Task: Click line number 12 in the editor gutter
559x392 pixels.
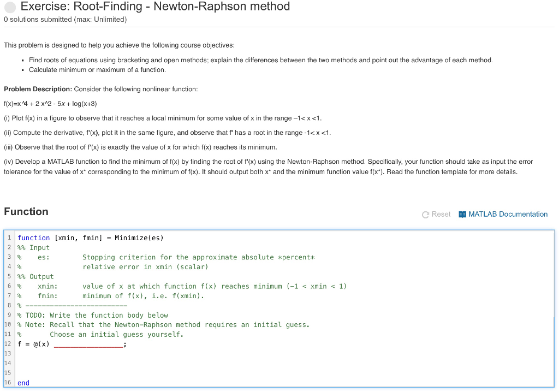Action: point(7,344)
